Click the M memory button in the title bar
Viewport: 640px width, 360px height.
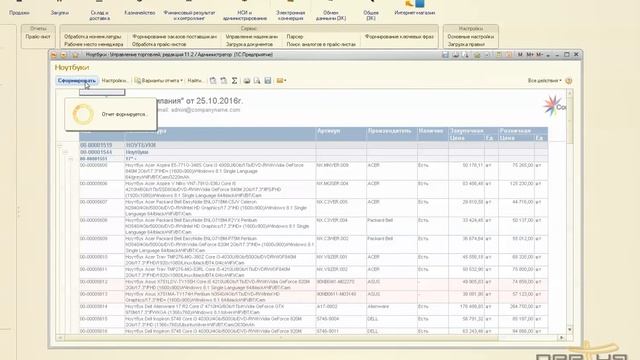[520, 55]
